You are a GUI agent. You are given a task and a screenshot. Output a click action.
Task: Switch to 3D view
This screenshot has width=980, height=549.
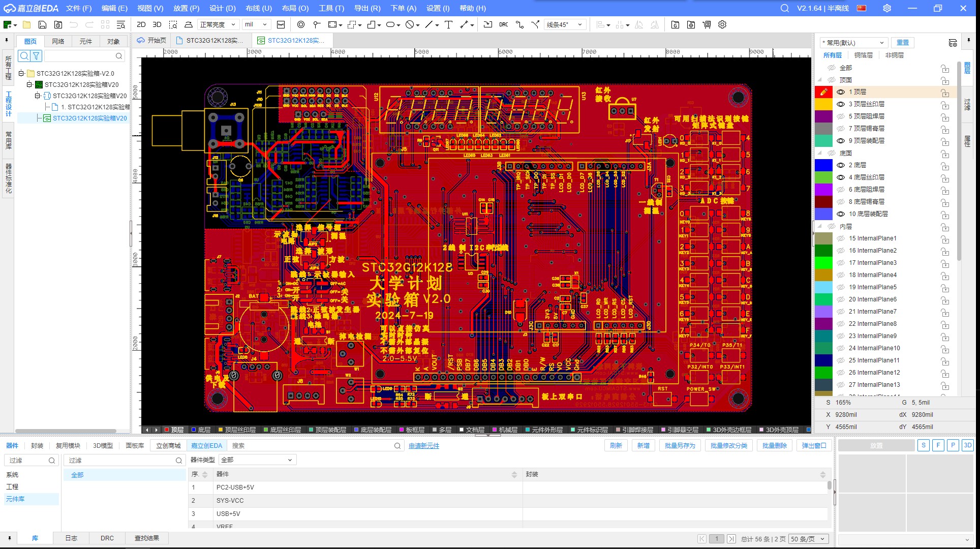pos(157,24)
